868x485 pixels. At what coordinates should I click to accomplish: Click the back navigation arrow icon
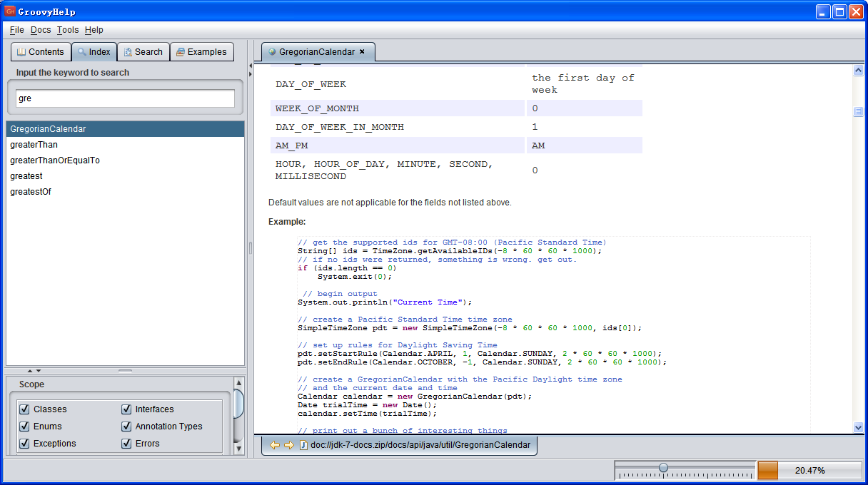(x=274, y=445)
